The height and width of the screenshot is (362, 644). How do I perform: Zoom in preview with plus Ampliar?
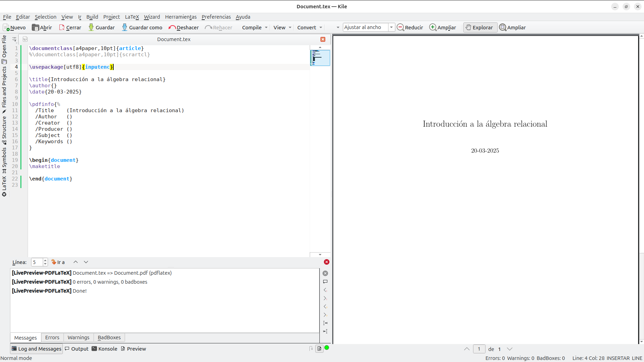click(x=443, y=28)
